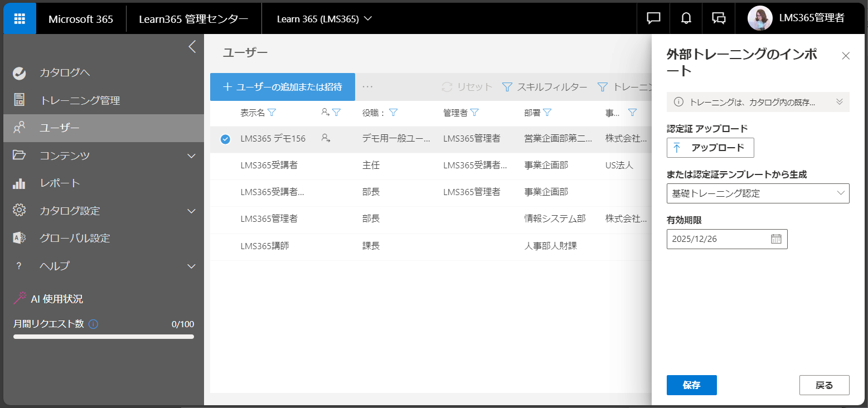
Task: Open the トレーニン... filter toolbar item
Action: coord(624,87)
